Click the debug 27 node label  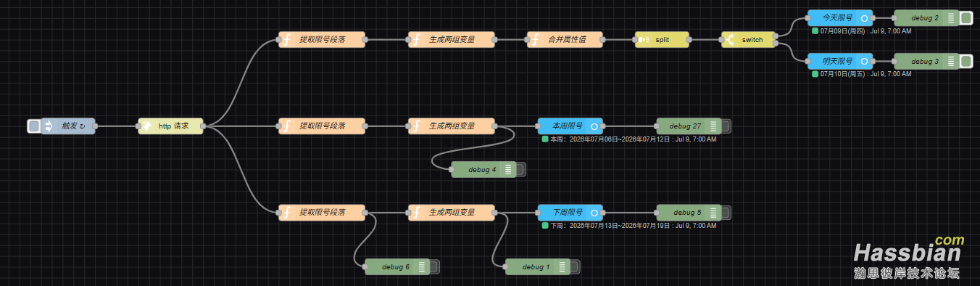tap(685, 126)
